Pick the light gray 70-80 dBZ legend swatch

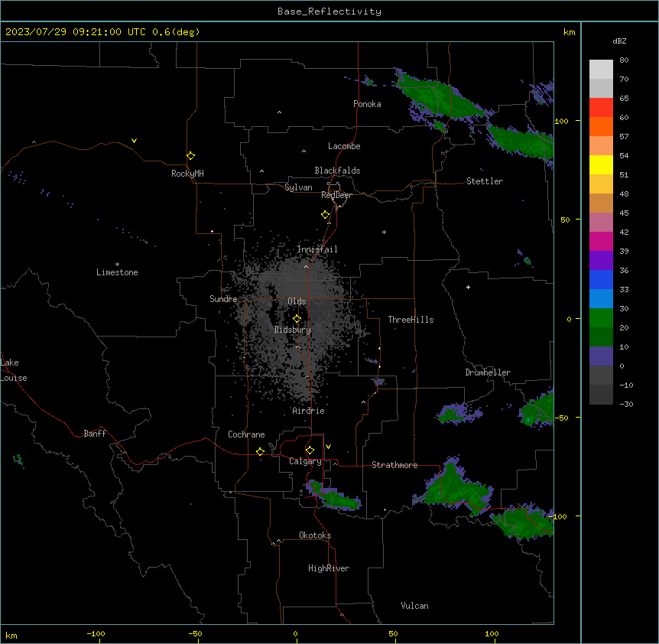click(x=601, y=70)
